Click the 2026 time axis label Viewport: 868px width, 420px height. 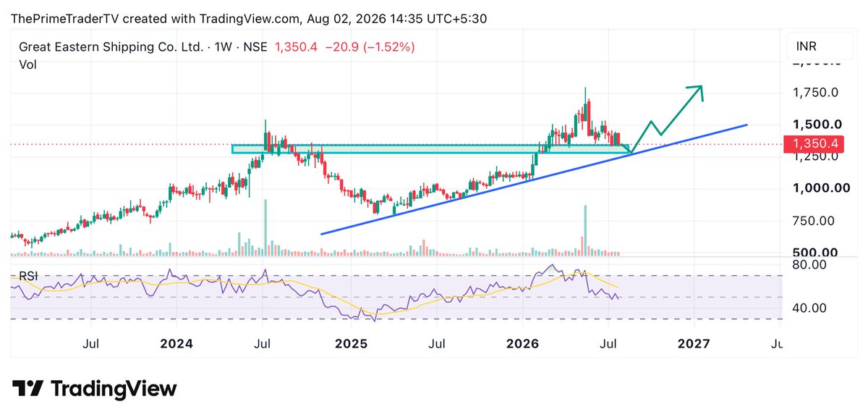click(x=523, y=343)
